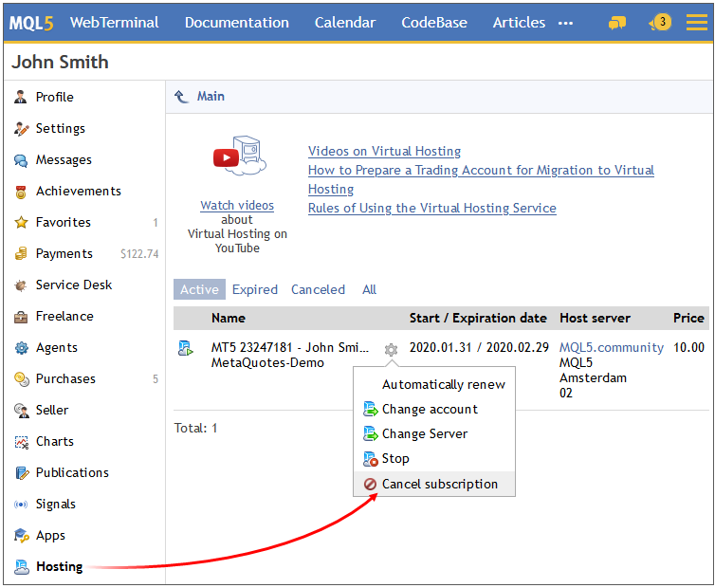715x588 pixels.
Task: Click the Agents gear icon in sidebar
Action: pos(21,348)
